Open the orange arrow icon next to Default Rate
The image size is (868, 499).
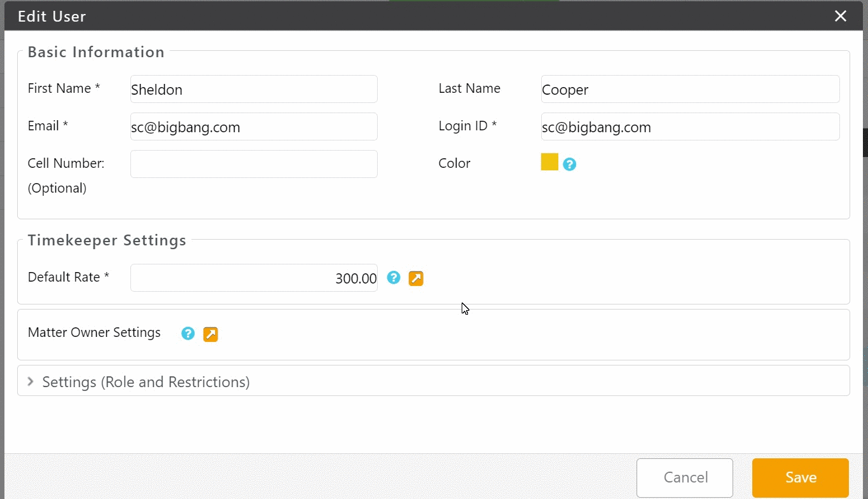click(x=416, y=278)
